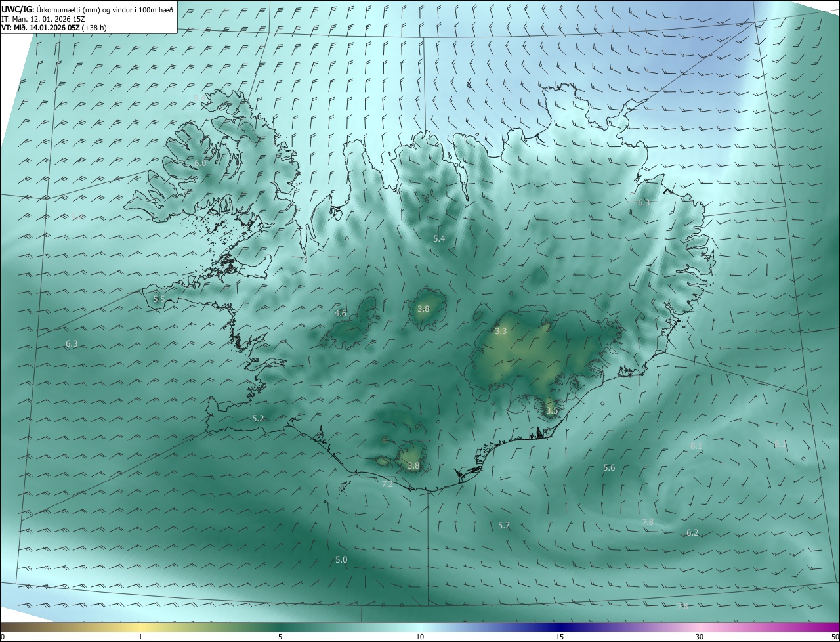The image size is (840, 642).
Task: Click the 5.6 value southeast of Iceland
Action: point(609,467)
